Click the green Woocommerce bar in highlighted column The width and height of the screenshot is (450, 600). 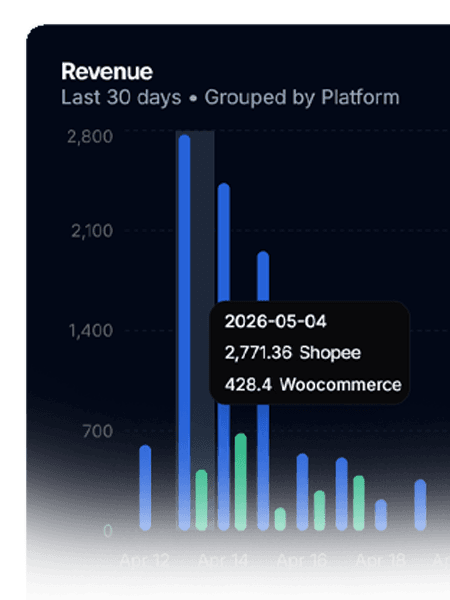click(x=201, y=500)
